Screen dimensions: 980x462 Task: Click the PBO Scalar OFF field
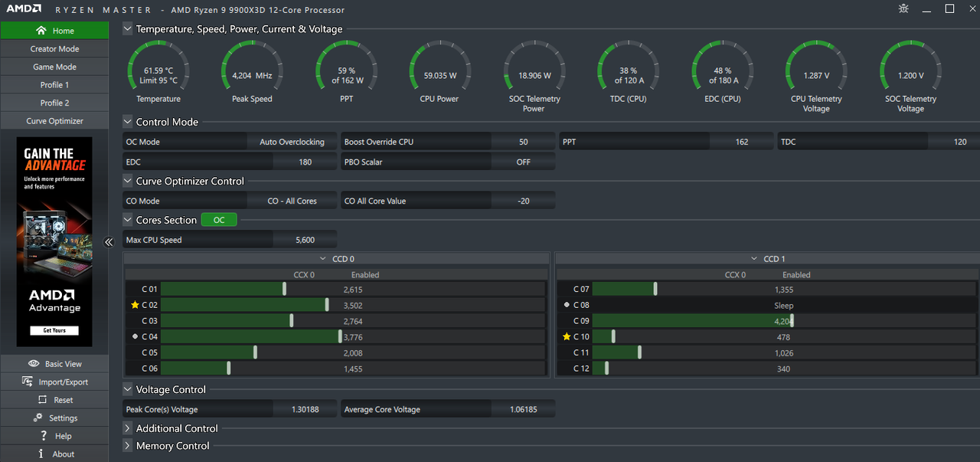523,162
